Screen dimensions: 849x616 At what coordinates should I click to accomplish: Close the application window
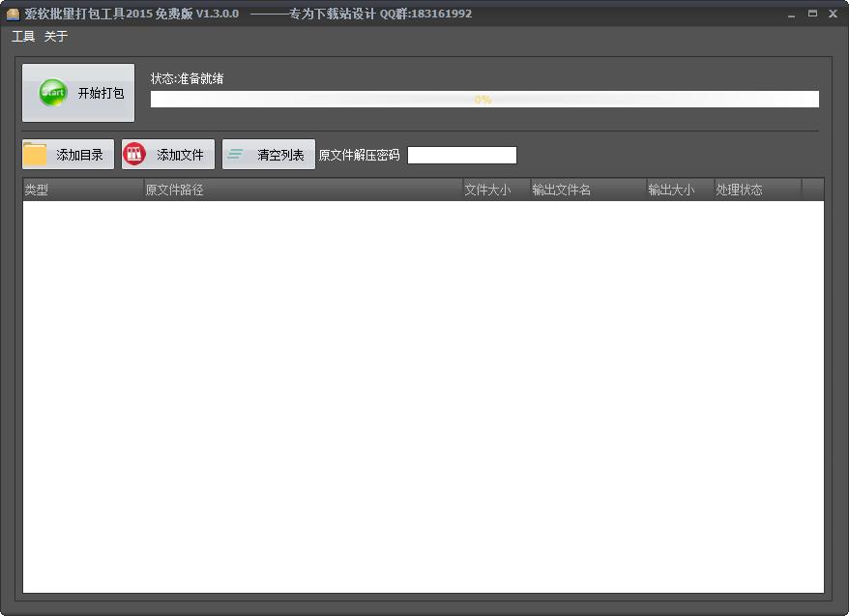[833, 14]
